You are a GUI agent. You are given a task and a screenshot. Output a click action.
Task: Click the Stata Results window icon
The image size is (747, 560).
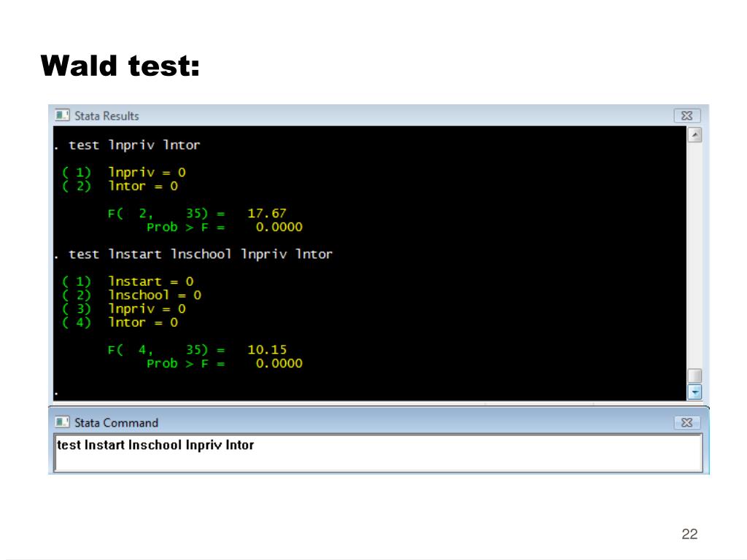(62, 115)
